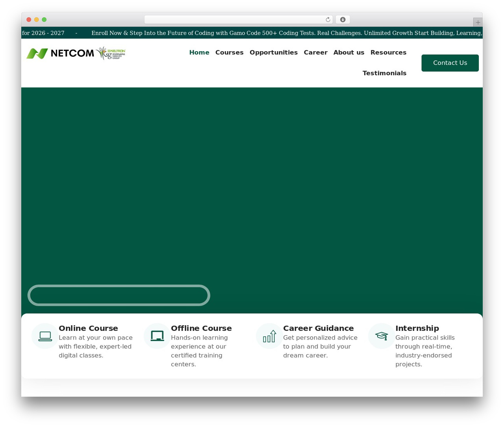
Task: Open the About us page
Action: tap(349, 52)
